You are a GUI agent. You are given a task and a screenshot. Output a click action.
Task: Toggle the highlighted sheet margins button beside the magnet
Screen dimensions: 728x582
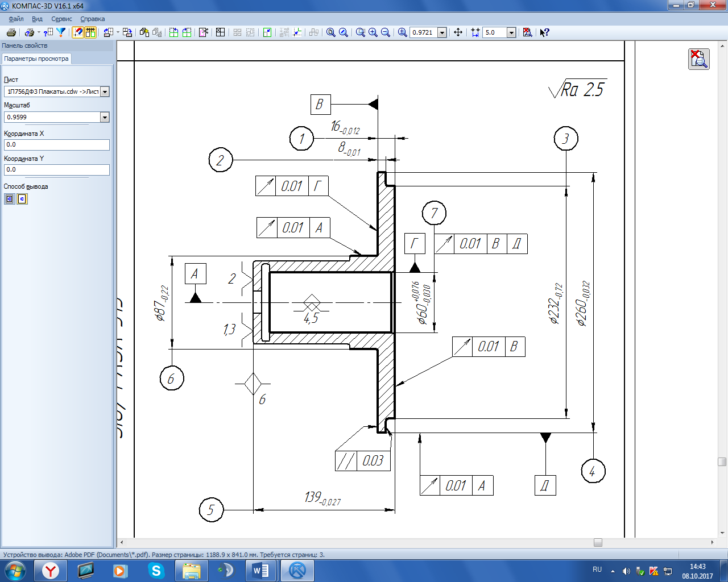(x=90, y=32)
